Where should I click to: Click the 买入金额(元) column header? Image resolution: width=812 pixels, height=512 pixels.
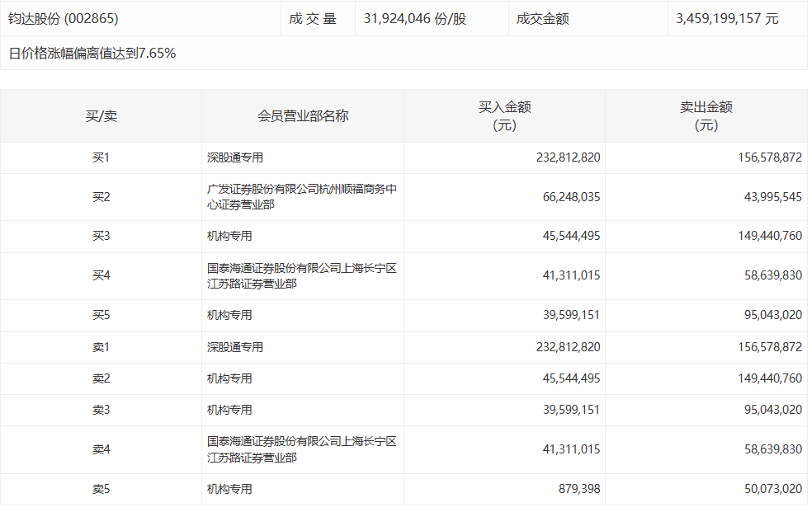click(x=504, y=116)
